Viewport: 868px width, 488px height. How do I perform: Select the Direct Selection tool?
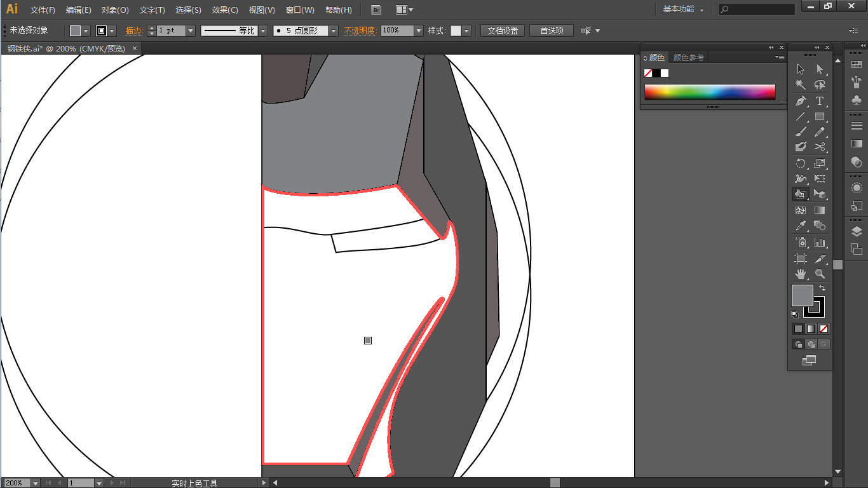click(x=820, y=69)
